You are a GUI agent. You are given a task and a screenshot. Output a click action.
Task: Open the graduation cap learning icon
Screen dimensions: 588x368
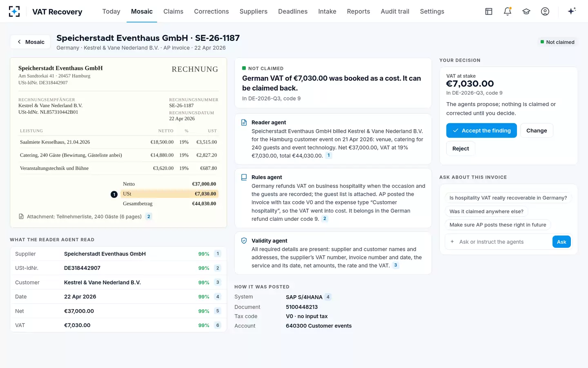(x=526, y=11)
